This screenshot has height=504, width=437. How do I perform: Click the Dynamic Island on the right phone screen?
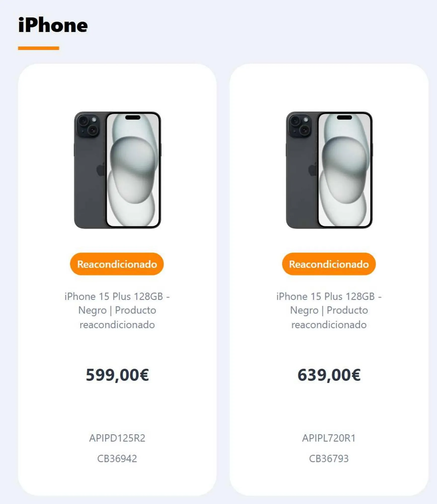click(x=344, y=117)
